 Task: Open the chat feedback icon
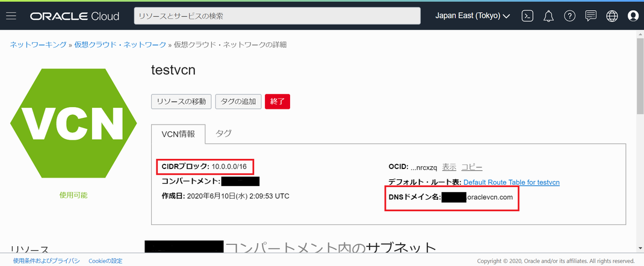[x=590, y=16]
